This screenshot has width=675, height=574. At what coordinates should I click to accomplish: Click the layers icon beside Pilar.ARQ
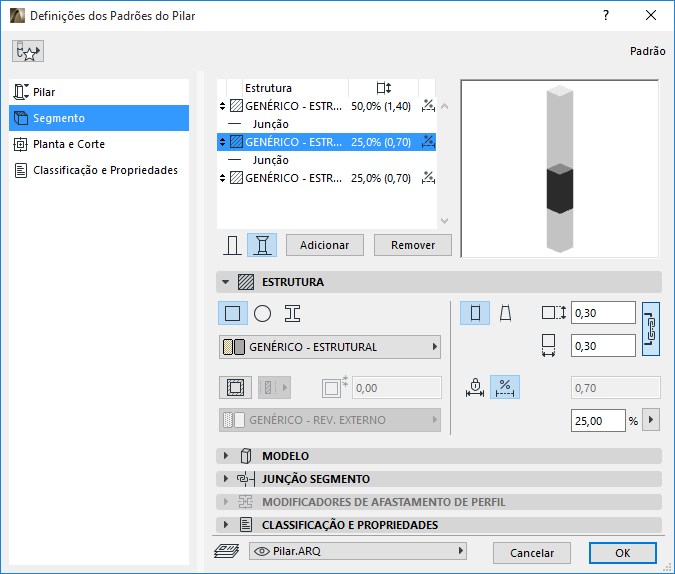pyautogui.click(x=226, y=551)
